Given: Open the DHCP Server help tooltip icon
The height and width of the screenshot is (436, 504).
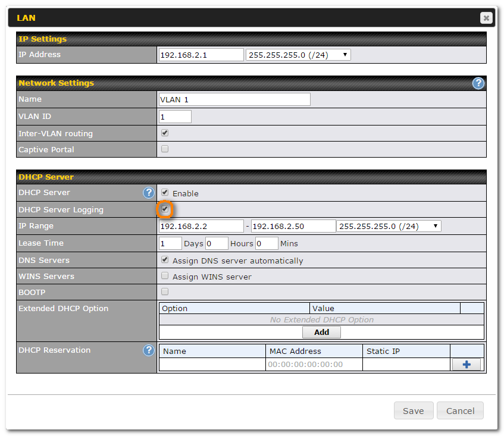Looking at the screenshot, I should pyautogui.click(x=149, y=193).
